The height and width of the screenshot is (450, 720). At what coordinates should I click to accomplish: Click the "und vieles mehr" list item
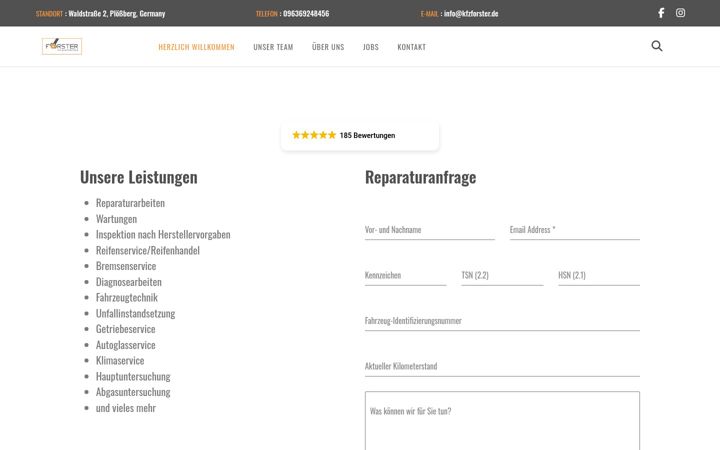[x=126, y=408]
